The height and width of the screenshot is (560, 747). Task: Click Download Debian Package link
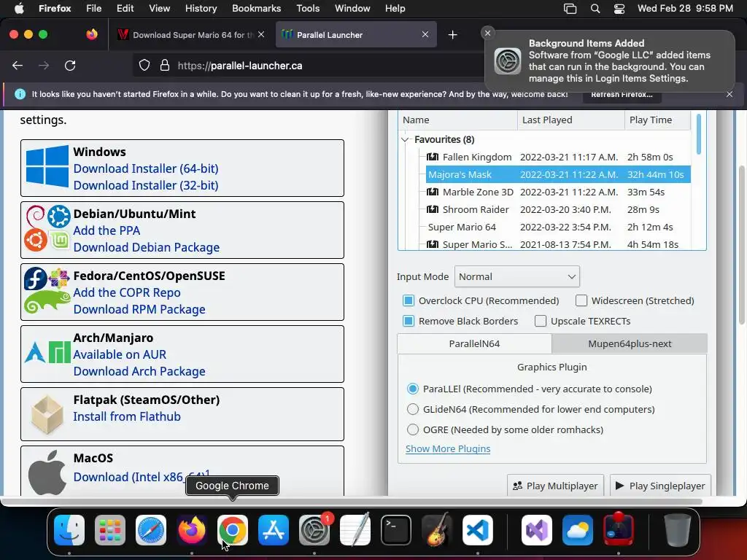click(x=146, y=247)
